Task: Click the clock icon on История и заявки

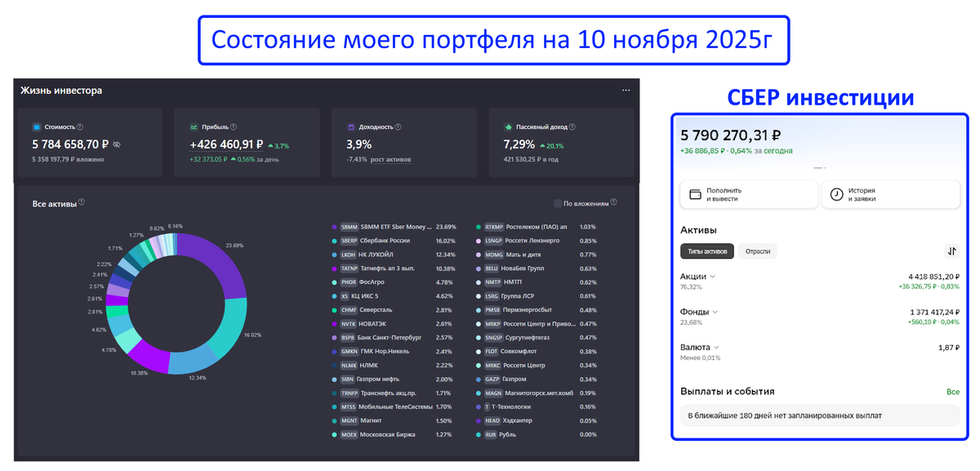Action: pos(836,195)
